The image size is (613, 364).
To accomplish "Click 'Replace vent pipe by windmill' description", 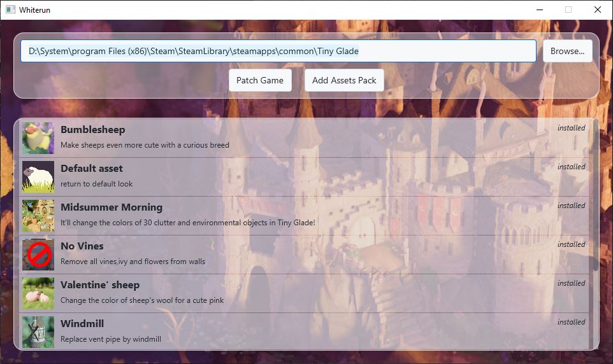I will [111, 339].
